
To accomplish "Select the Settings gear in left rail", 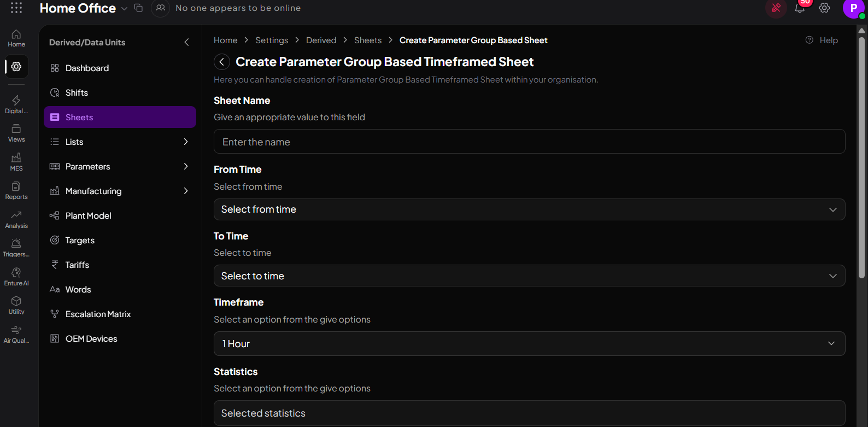I will pos(16,67).
